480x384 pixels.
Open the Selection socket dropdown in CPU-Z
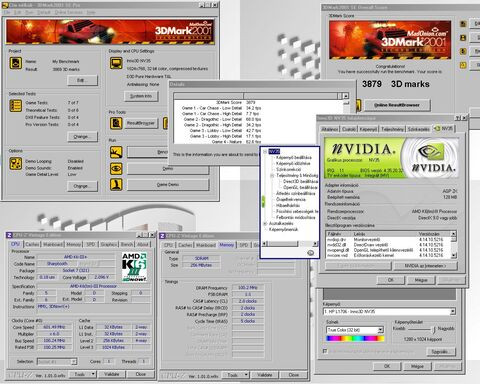pyautogui.click(x=74, y=362)
